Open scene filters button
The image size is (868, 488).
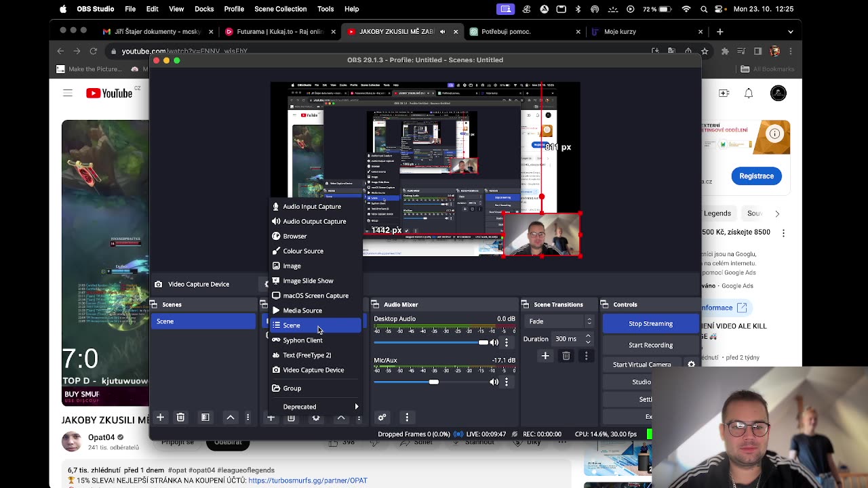(205, 418)
